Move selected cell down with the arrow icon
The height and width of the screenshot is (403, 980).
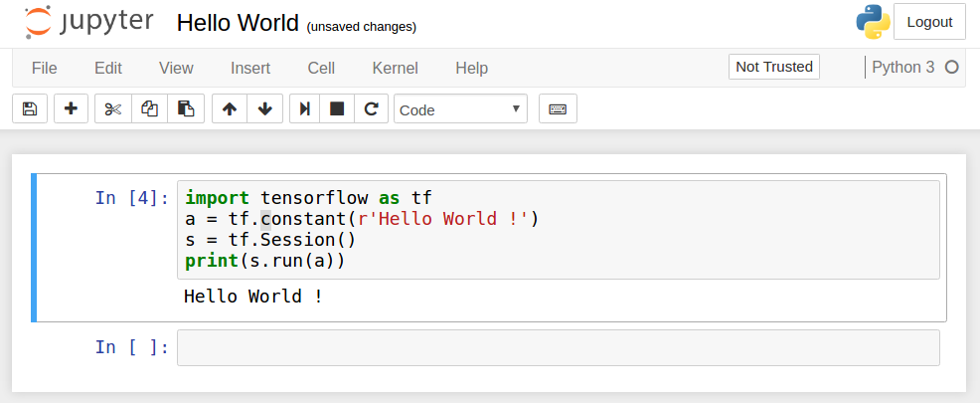[x=265, y=108]
